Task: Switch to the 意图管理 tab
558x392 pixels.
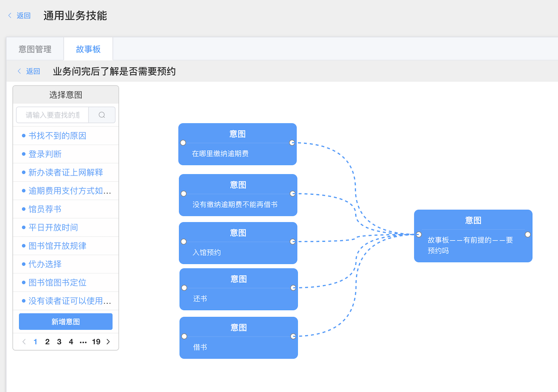Action: (x=35, y=49)
